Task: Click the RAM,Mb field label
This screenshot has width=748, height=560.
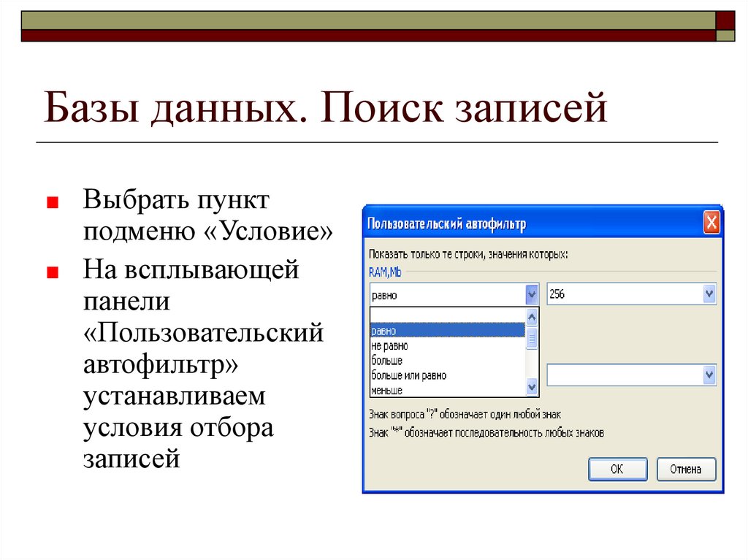Action: pos(385,272)
